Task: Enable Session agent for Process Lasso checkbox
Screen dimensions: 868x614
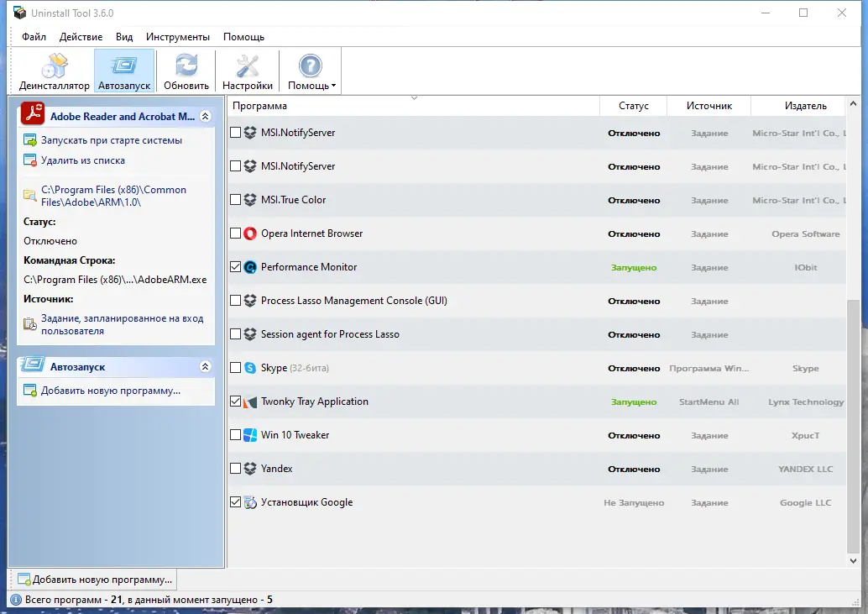Action: pyautogui.click(x=235, y=333)
